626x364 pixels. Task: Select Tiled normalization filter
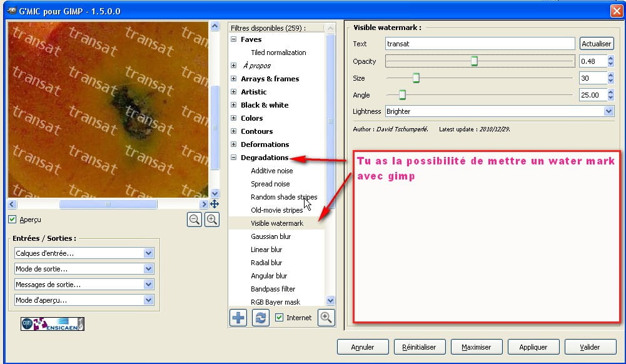278,53
